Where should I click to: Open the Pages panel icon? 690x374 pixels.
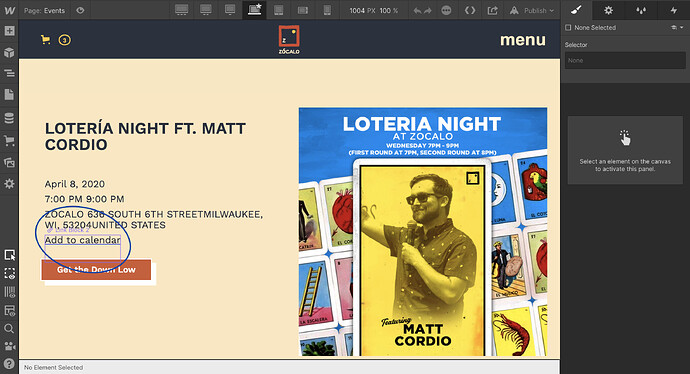pyautogui.click(x=9, y=95)
